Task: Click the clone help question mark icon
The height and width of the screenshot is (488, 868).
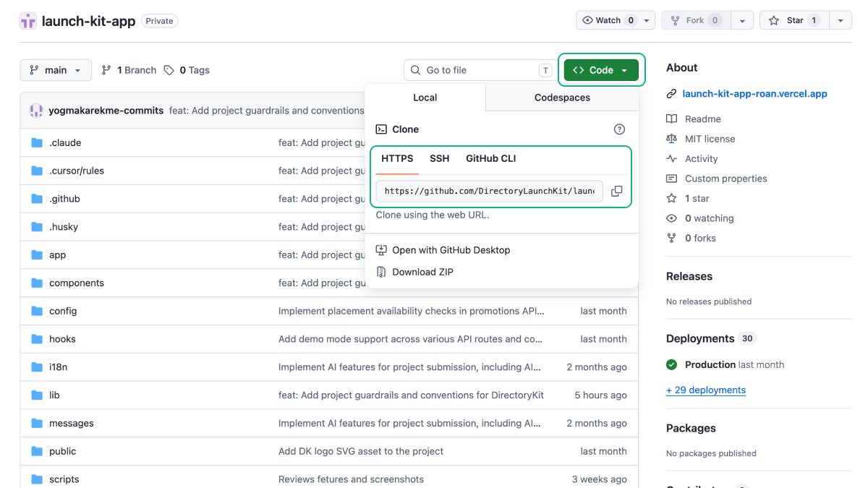Action: pos(619,129)
